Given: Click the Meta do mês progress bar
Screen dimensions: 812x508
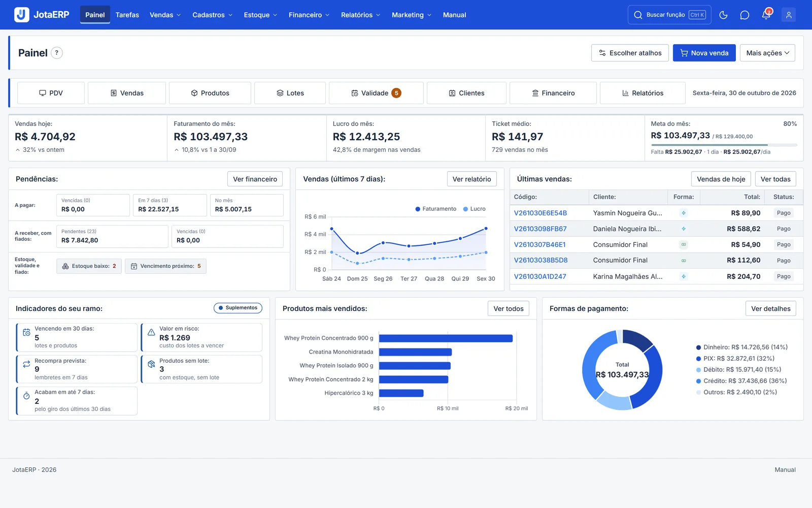Looking at the screenshot, I should click(724, 145).
